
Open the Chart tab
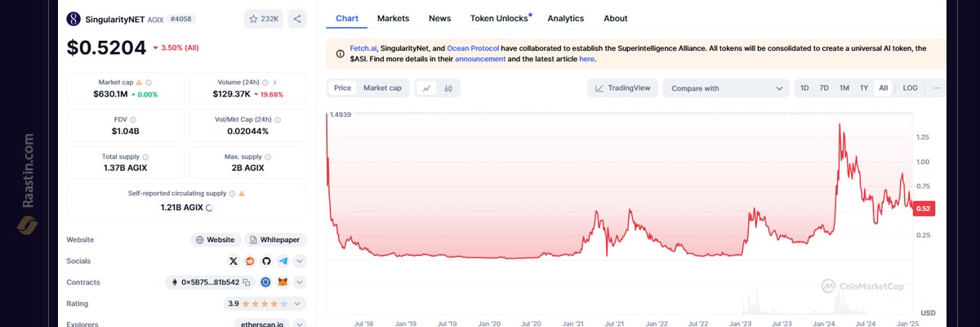click(x=347, y=18)
